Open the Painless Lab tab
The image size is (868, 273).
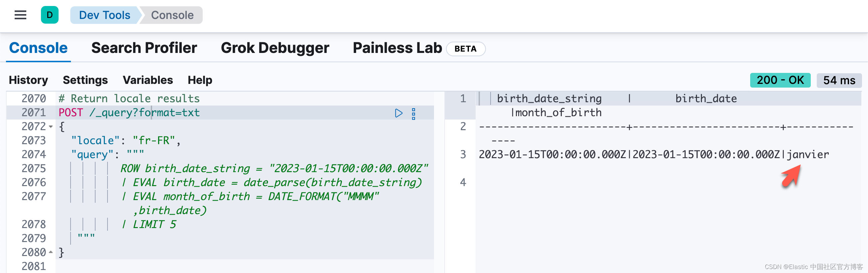pos(397,48)
